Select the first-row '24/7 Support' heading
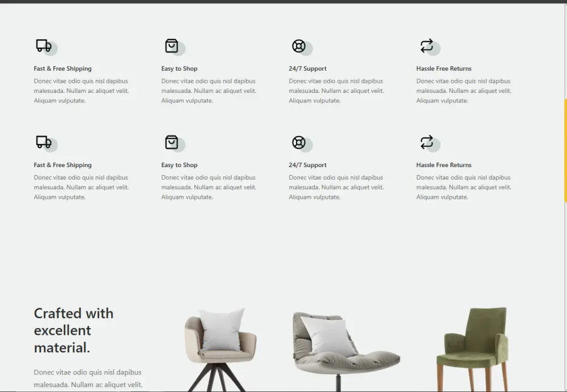This screenshot has width=567, height=392. tap(307, 69)
